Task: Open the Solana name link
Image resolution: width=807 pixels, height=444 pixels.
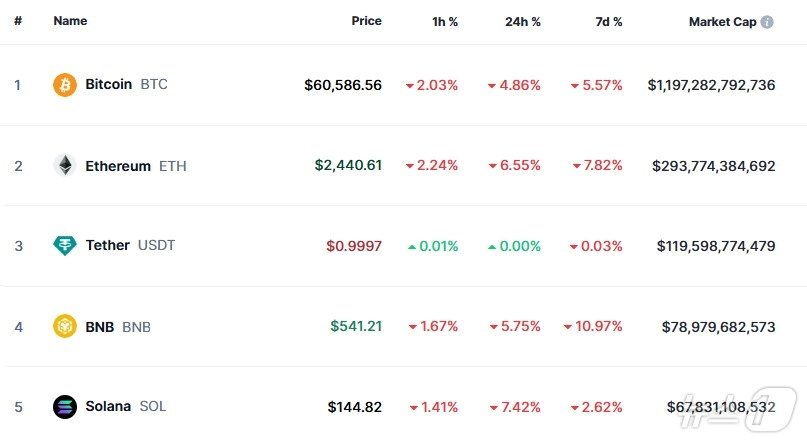Action: click(x=108, y=407)
